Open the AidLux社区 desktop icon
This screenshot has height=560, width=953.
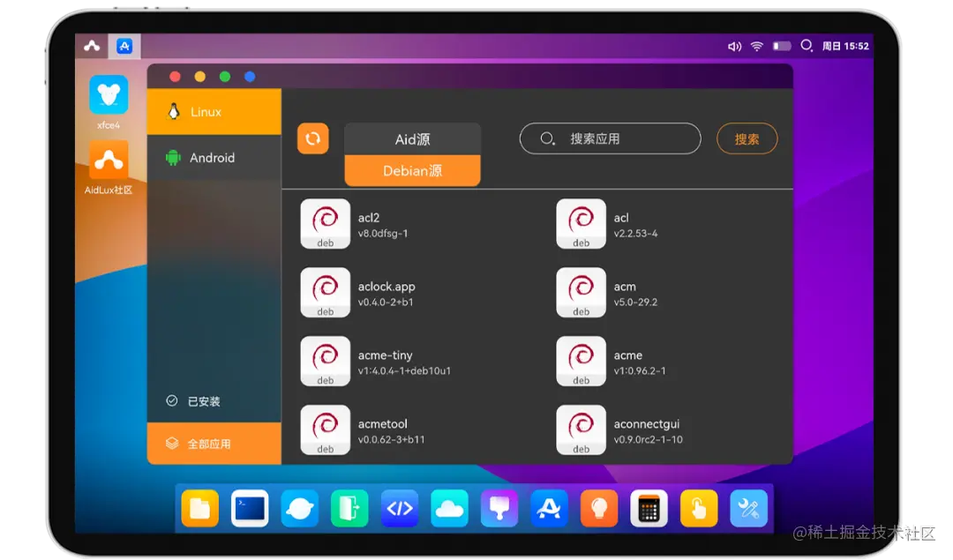click(x=109, y=161)
